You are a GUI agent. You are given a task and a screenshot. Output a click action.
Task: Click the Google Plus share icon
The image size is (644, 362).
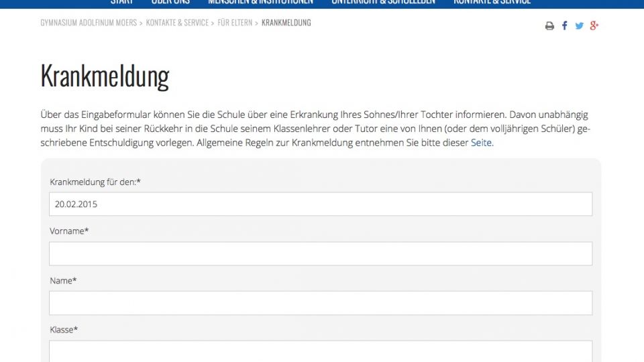(x=594, y=26)
